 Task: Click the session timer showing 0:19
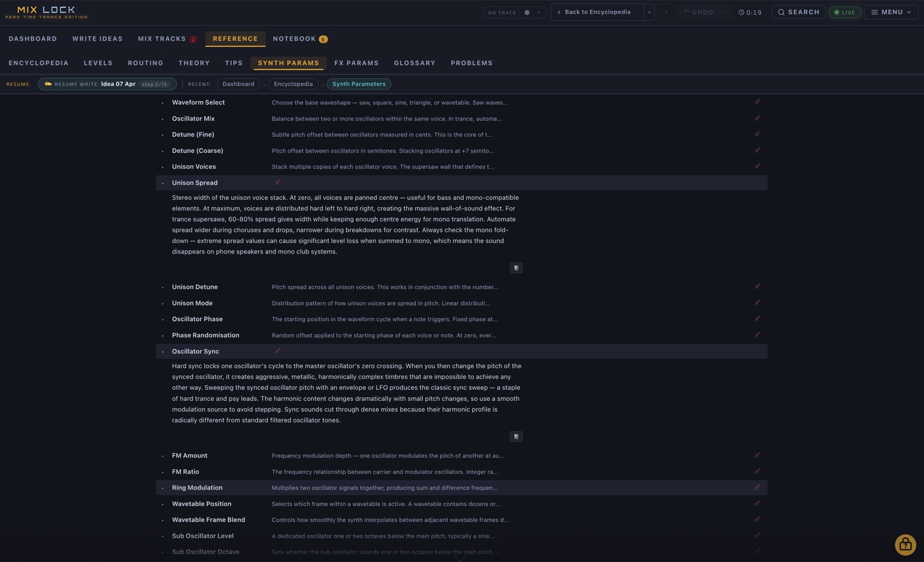pos(750,12)
